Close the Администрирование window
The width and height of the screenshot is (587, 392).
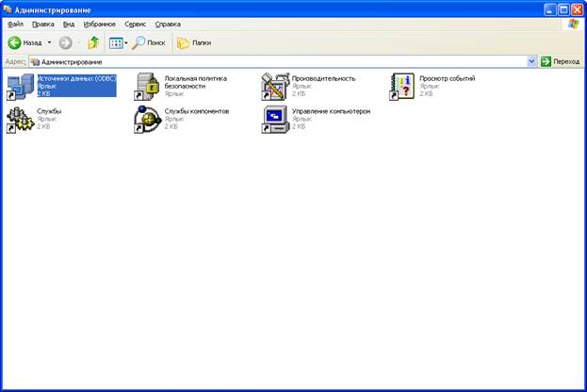(x=578, y=9)
